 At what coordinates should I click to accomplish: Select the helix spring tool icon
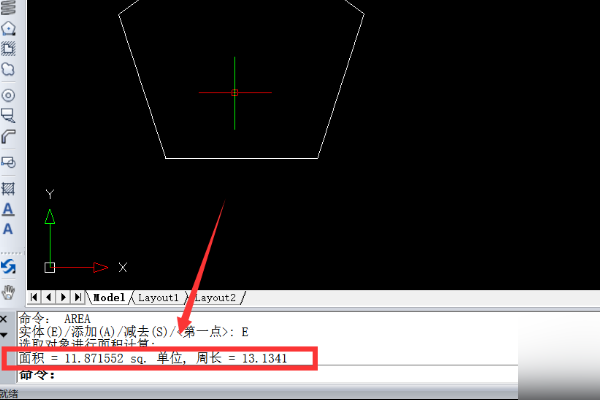[x=8, y=7]
